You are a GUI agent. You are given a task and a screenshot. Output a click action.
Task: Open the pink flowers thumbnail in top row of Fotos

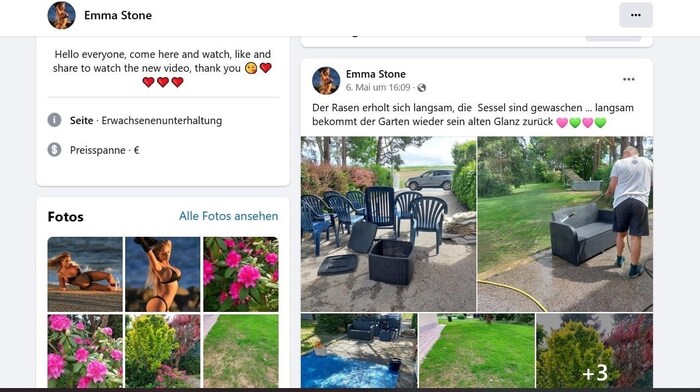(241, 274)
